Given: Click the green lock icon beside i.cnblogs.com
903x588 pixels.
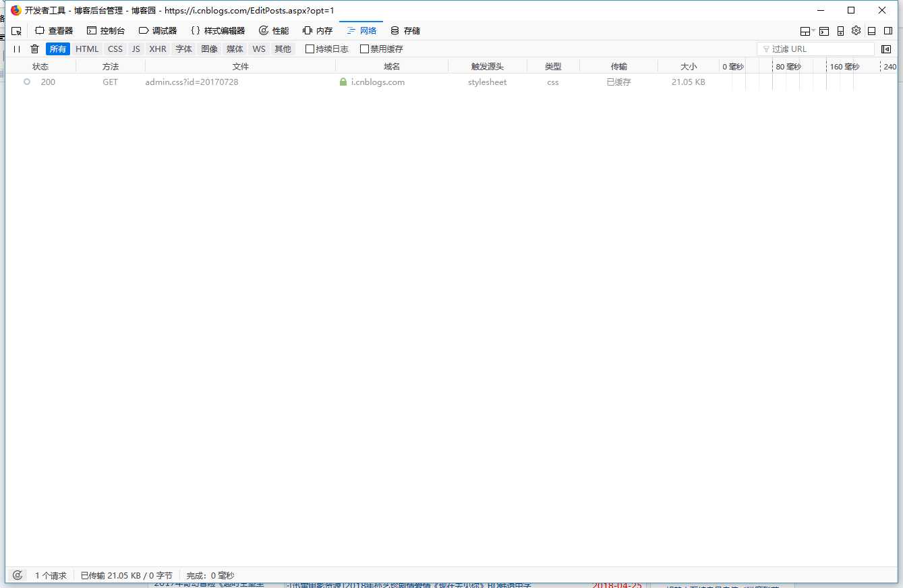Looking at the screenshot, I should tap(343, 82).
